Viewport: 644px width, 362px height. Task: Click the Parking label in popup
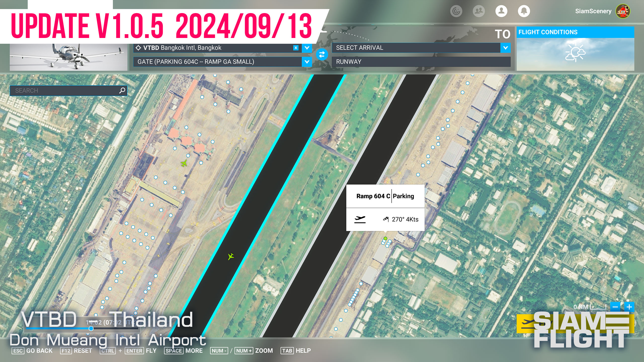(403, 196)
